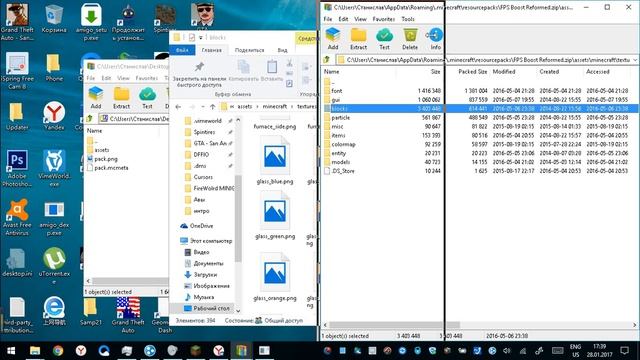Viewport: 640px width, 360px height.
Task: Click Extract icon in FPS Boost 7-Zip window
Action: (358, 39)
